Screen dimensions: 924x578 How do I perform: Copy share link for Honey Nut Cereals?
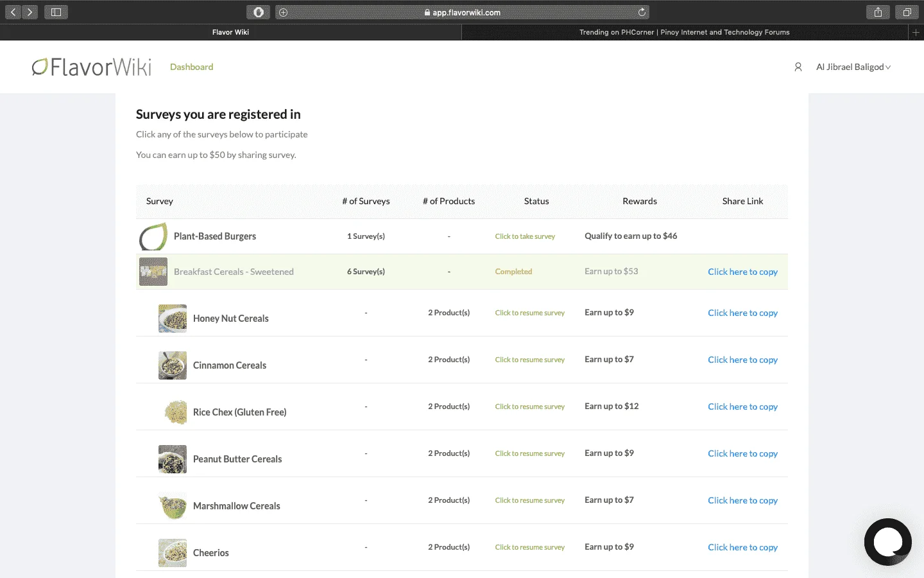click(742, 313)
